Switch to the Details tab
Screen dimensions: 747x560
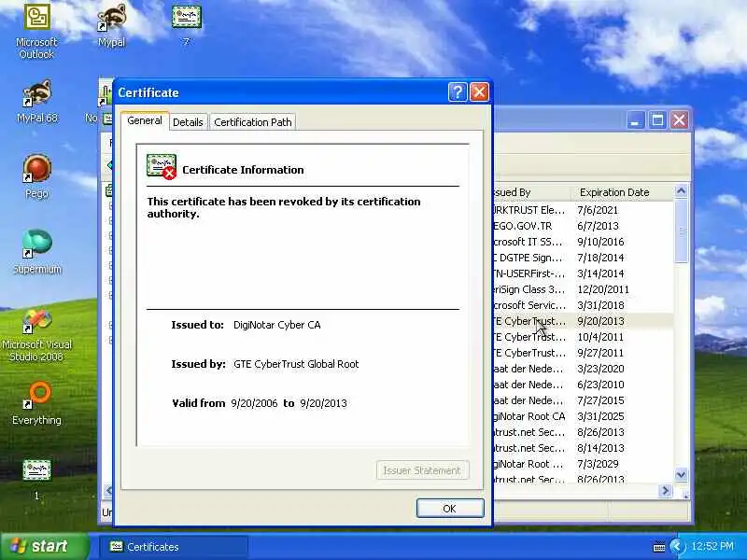pyautogui.click(x=188, y=122)
